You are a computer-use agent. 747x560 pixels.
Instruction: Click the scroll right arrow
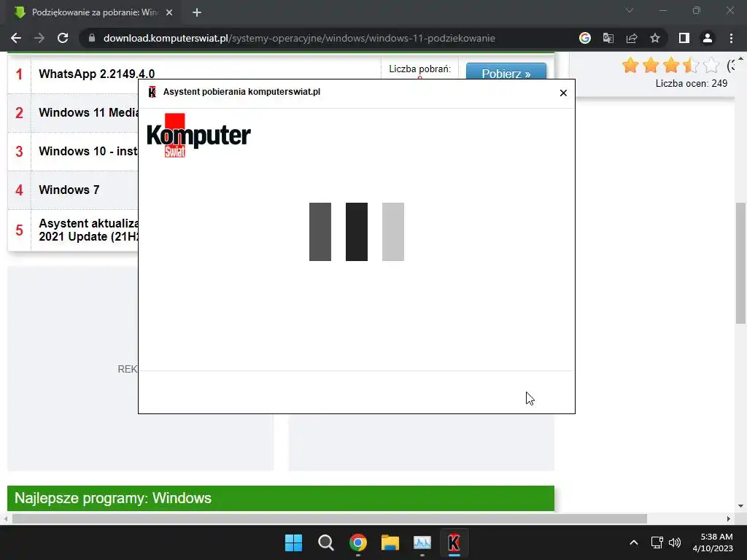pos(729,518)
